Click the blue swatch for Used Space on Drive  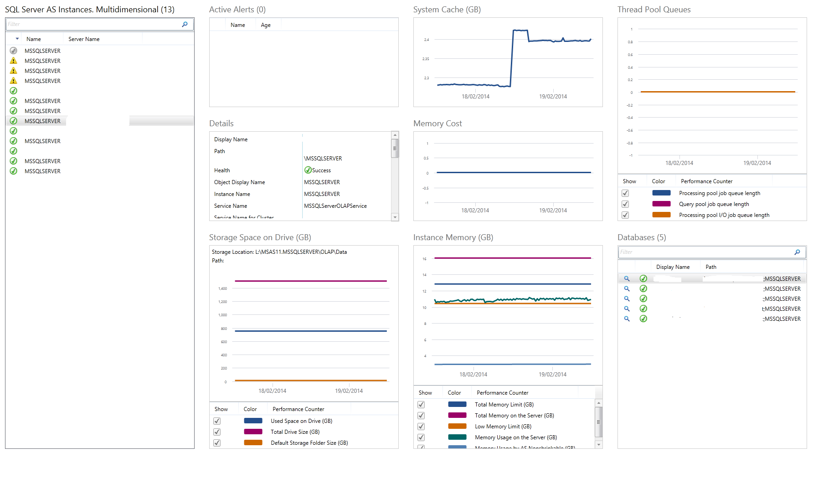(x=253, y=421)
